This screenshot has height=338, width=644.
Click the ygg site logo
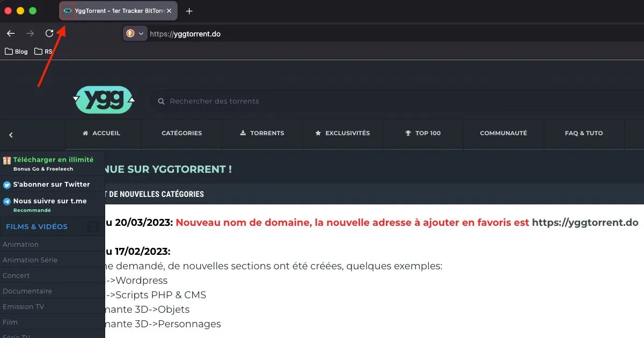(104, 100)
